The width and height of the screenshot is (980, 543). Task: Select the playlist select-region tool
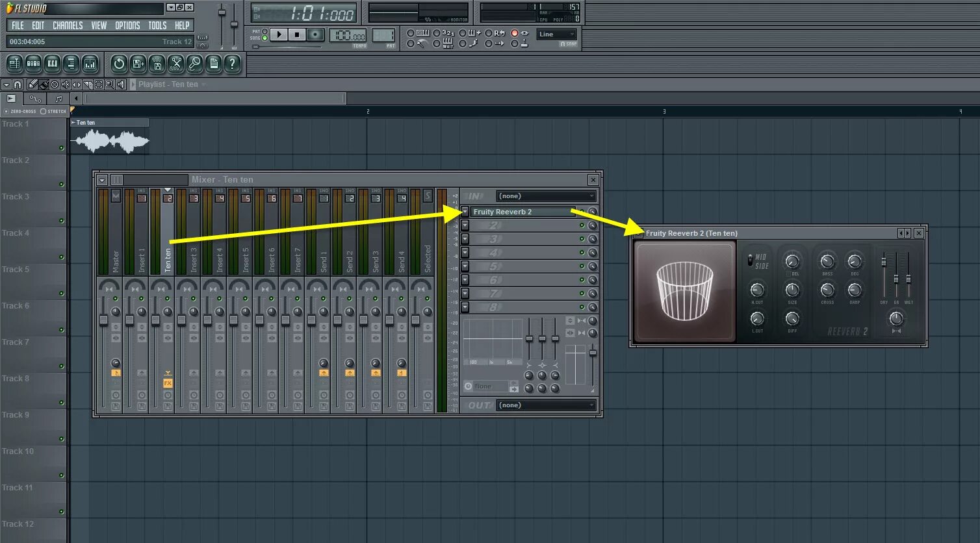[x=99, y=84]
